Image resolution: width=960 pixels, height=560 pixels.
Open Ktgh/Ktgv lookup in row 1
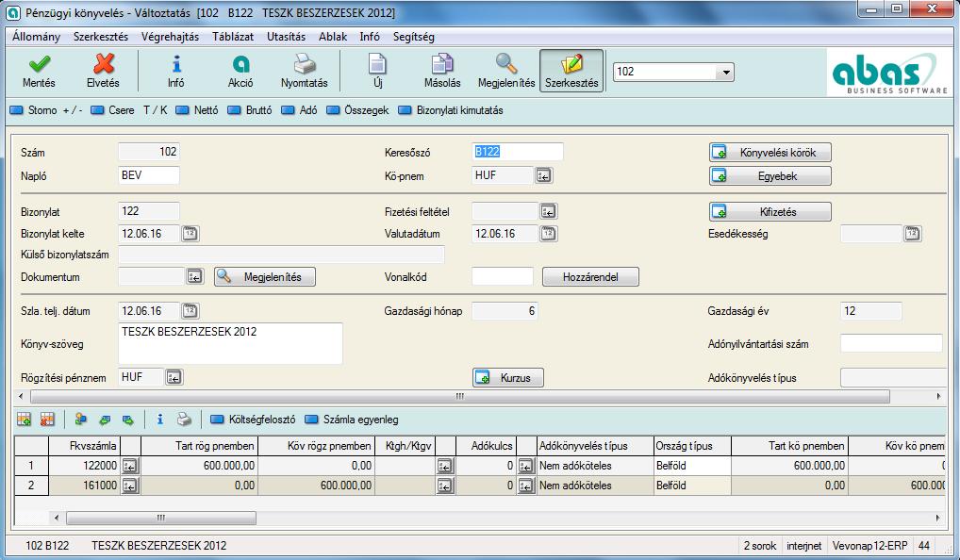pos(445,466)
